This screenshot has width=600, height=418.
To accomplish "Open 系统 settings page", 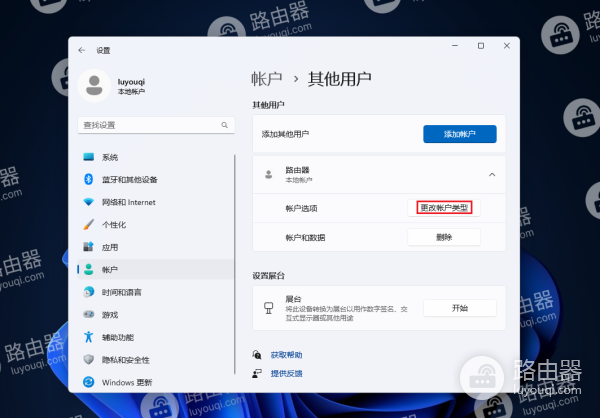I will pos(156,157).
